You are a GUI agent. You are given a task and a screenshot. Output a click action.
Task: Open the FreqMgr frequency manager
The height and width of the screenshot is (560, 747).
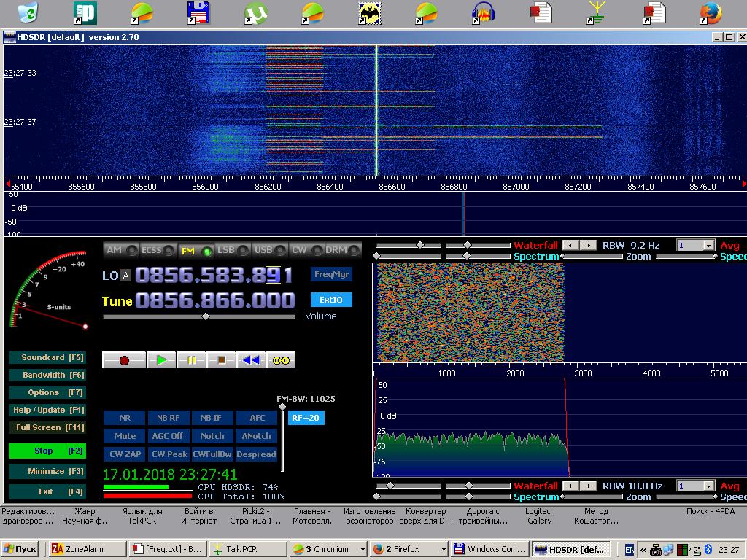point(332,274)
